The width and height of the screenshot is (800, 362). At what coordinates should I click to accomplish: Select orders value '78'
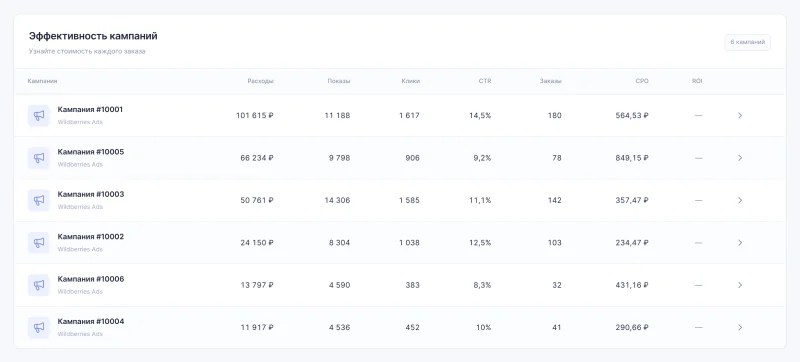click(556, 158)
